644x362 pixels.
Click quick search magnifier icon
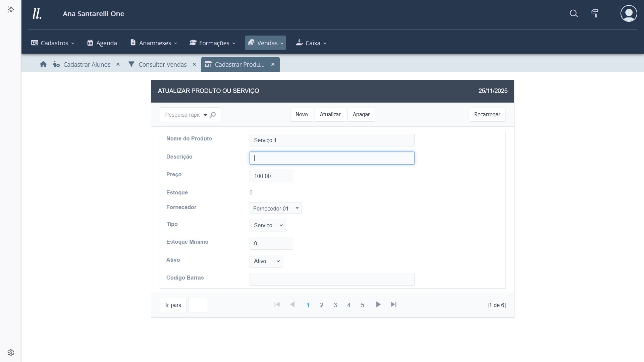[213, 115]
